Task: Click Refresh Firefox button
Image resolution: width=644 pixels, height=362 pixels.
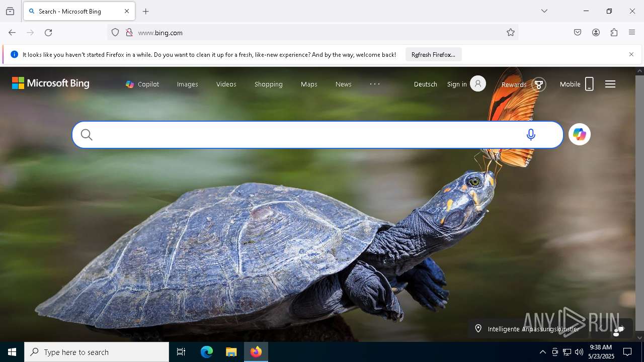Action: click(x=433, y=54)
